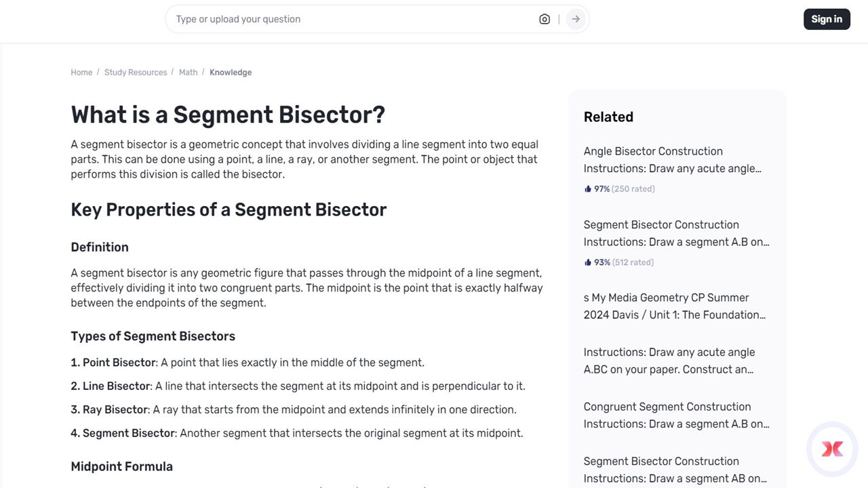Click the camera icon to upload a question image
868x488 pixels.
(x=545, y=19)
